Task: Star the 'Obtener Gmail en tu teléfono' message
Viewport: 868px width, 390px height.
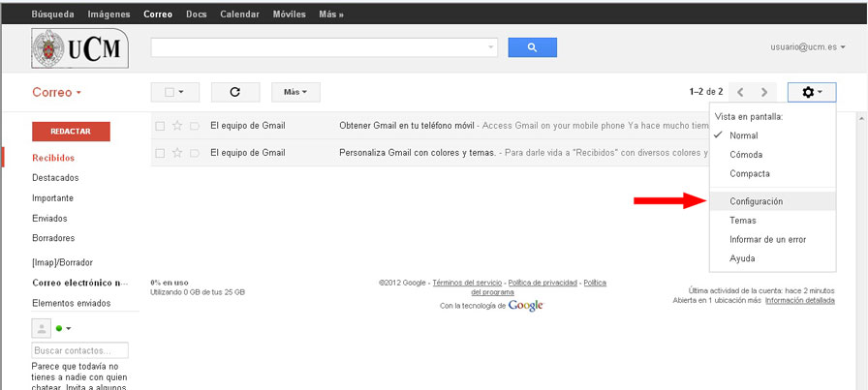Action: [x=177, y=126]
